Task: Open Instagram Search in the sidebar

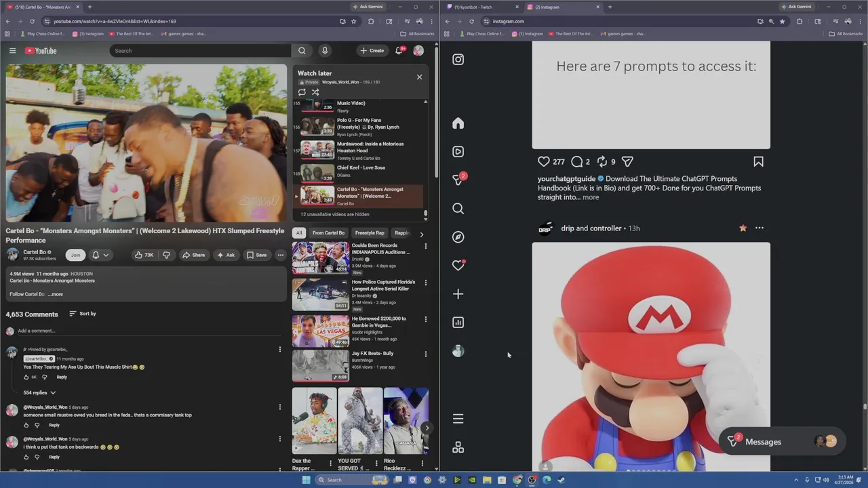Action: (458, 209)
